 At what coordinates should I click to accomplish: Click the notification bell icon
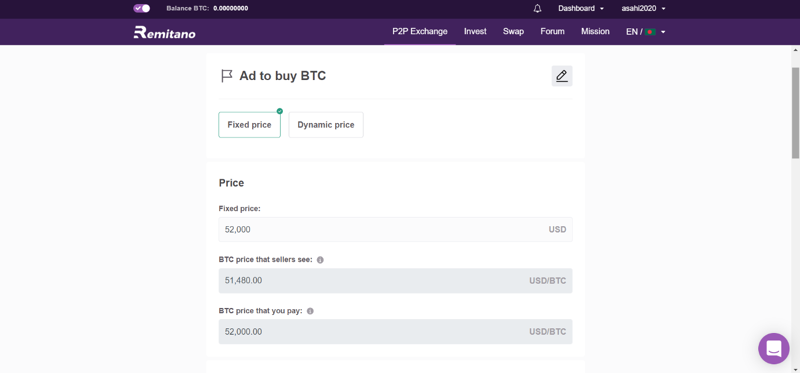click(x=537, y=9)
